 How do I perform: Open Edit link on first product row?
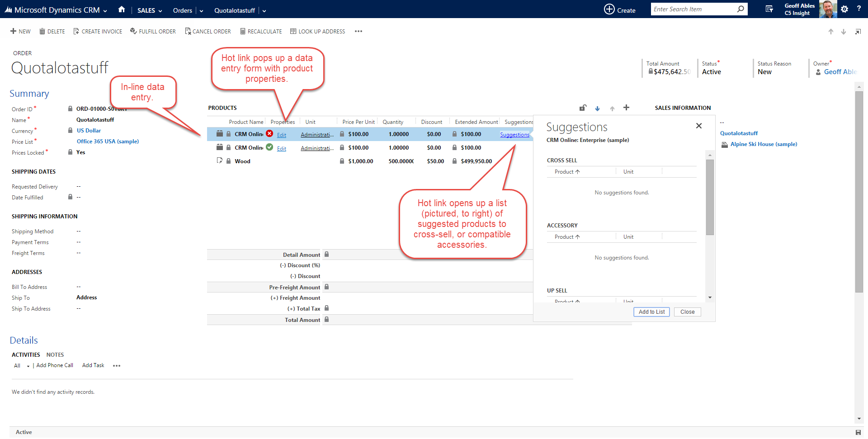281,135
